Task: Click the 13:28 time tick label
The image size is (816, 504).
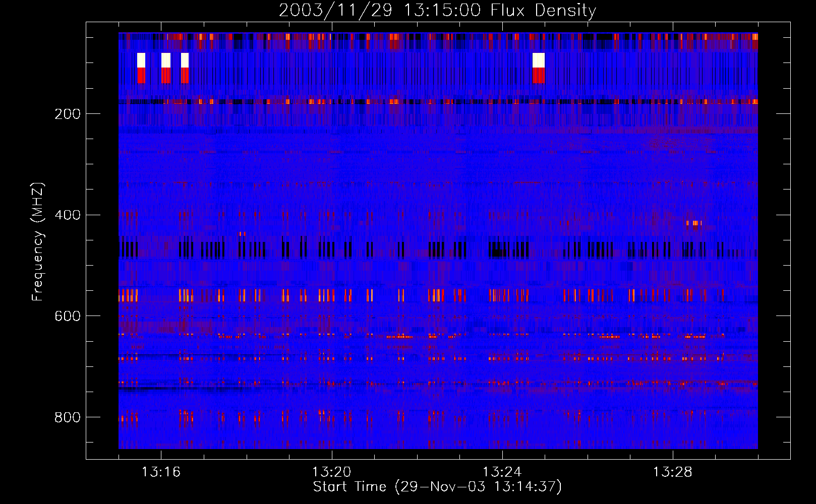Action: [x=672, y=472]
